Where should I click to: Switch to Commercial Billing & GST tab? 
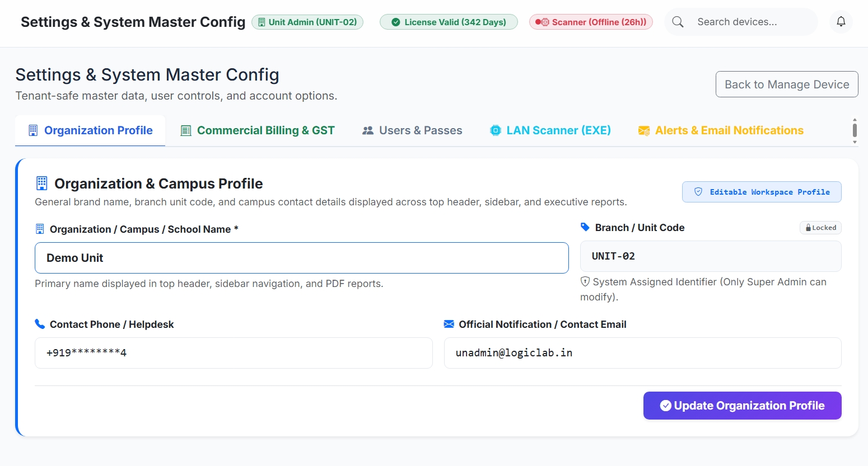coord(258,130)
